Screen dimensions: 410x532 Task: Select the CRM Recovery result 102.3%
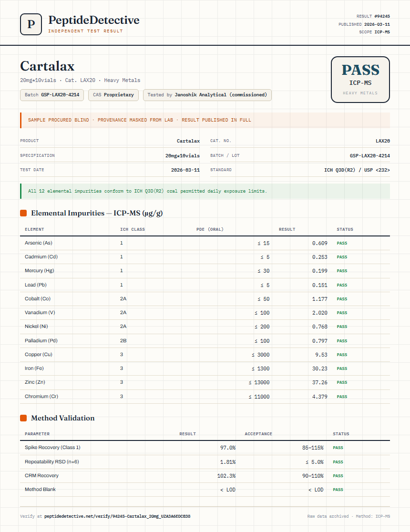tap(226, 476)
